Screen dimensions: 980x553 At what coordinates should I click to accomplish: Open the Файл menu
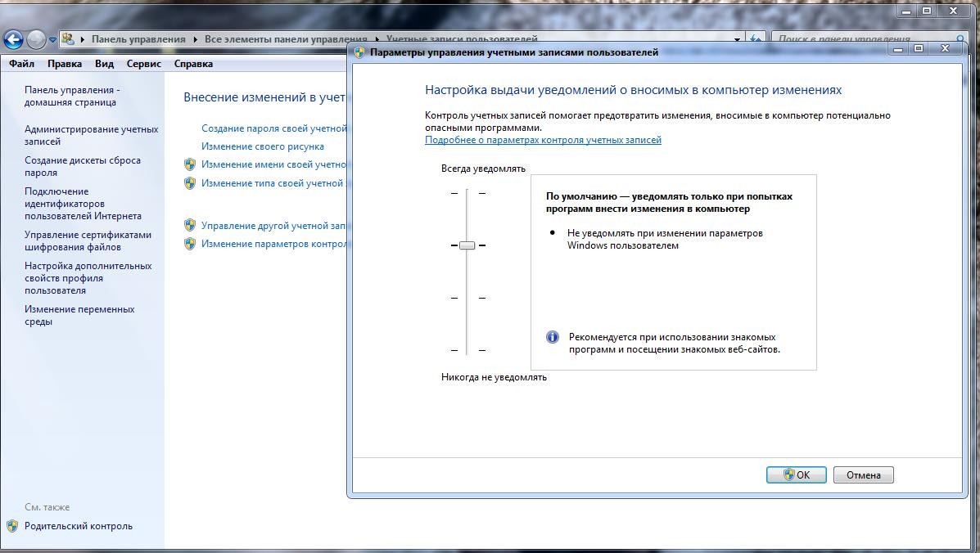[21, 64]
